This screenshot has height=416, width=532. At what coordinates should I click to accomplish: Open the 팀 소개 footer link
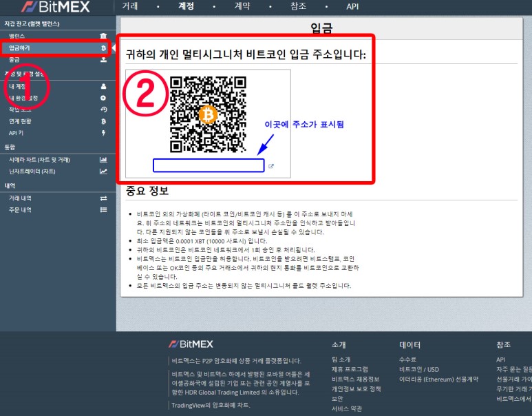(x=341, y=360)
